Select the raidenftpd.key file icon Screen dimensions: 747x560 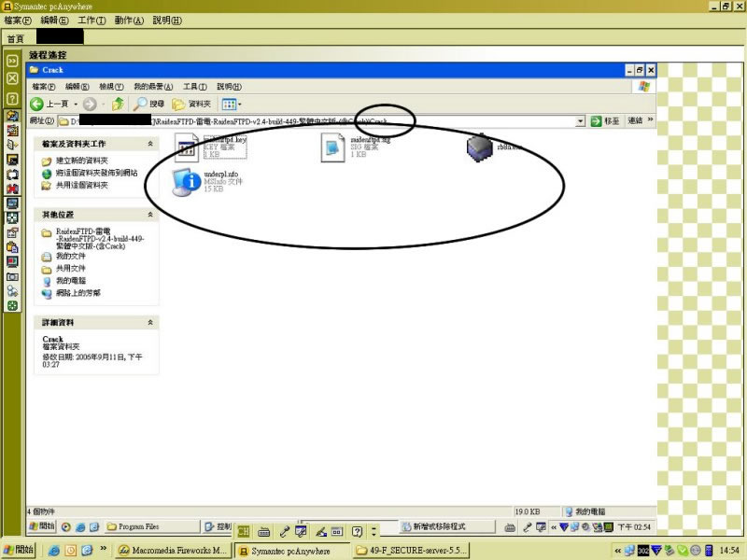click(186, 147)
